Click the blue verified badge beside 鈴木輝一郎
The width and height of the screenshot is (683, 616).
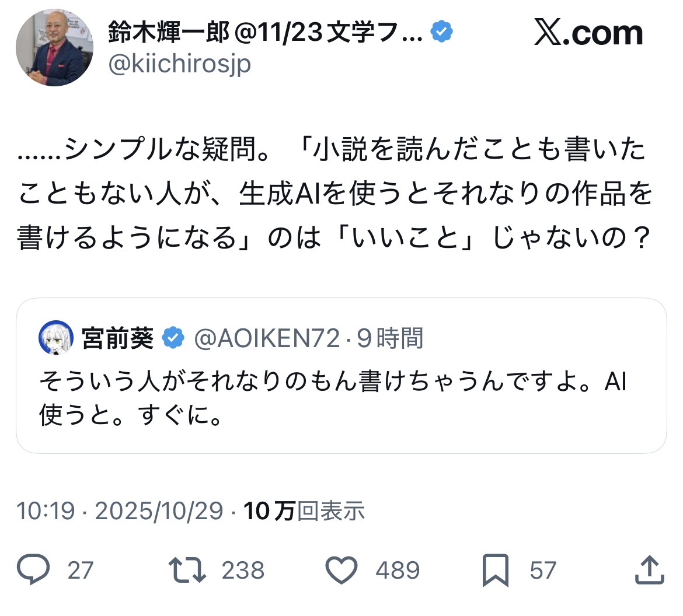tap(442, 32)
